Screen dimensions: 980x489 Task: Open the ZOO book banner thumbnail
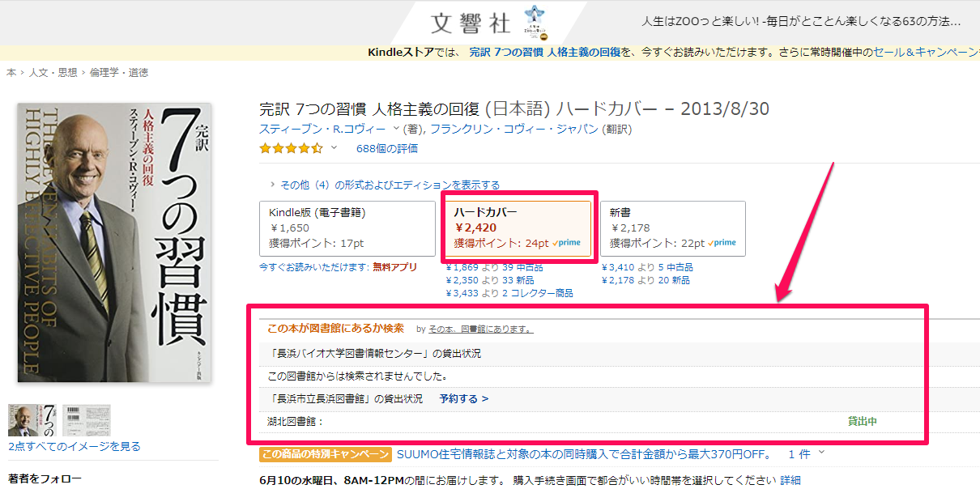point(536,22)
